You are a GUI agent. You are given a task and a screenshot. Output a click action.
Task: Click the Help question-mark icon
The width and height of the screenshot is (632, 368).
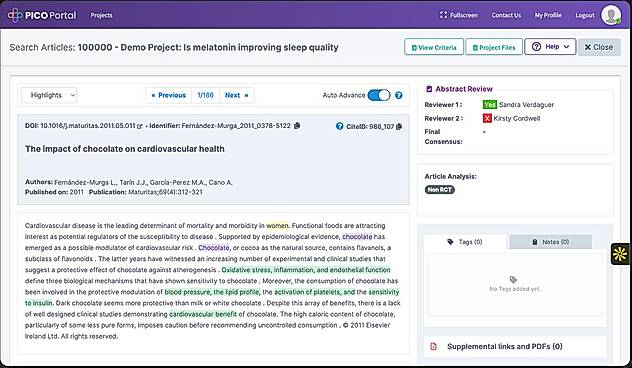click(536, 47)
